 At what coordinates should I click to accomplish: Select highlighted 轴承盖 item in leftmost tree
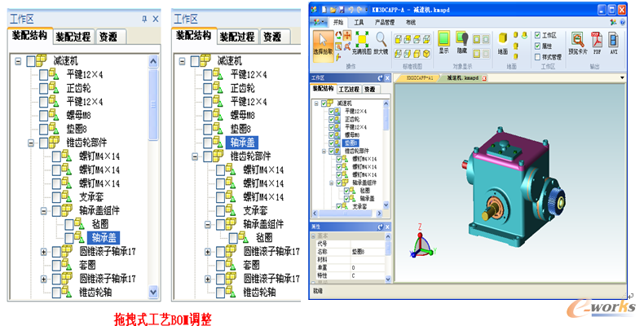(x=104, y=237)
